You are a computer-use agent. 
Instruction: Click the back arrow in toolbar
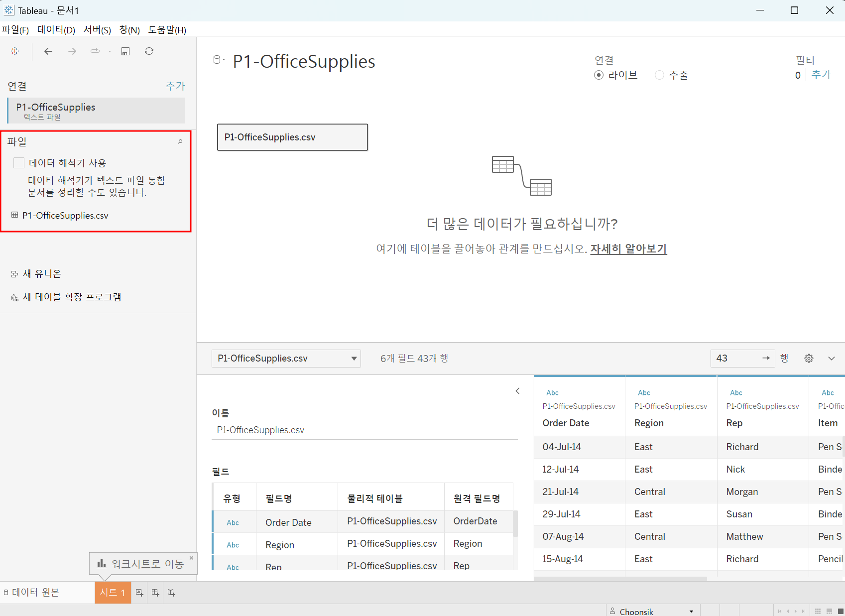coord(48,51)
